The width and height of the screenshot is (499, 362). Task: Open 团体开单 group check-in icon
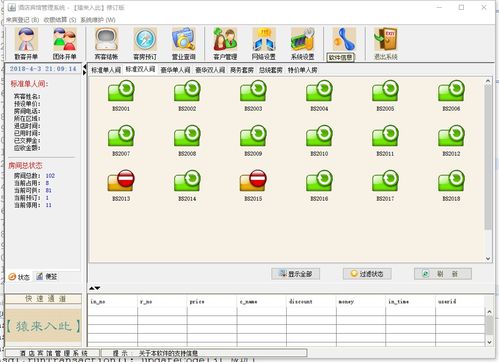pos(65,44)
